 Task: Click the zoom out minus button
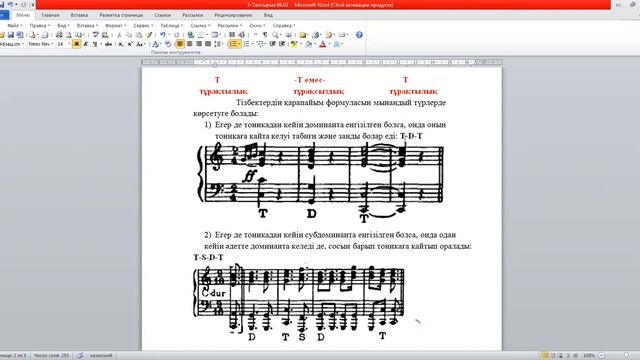(602, 356)
